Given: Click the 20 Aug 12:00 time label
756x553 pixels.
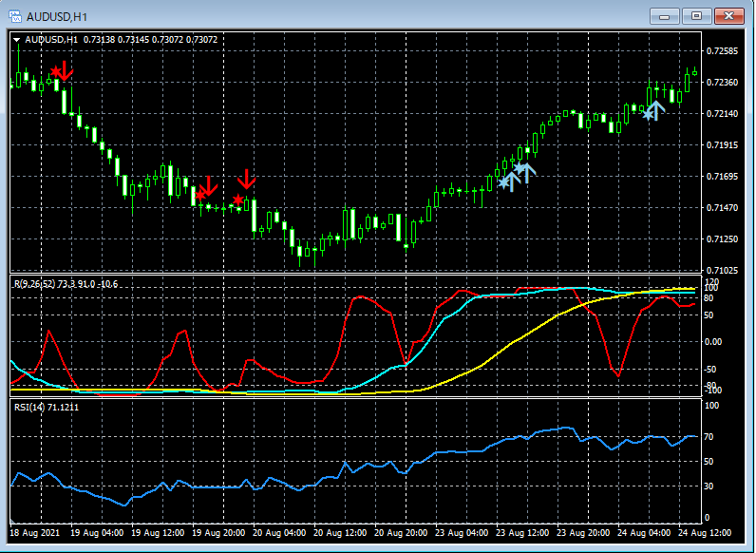Looking at the screenshot, I should pos(340,533).
